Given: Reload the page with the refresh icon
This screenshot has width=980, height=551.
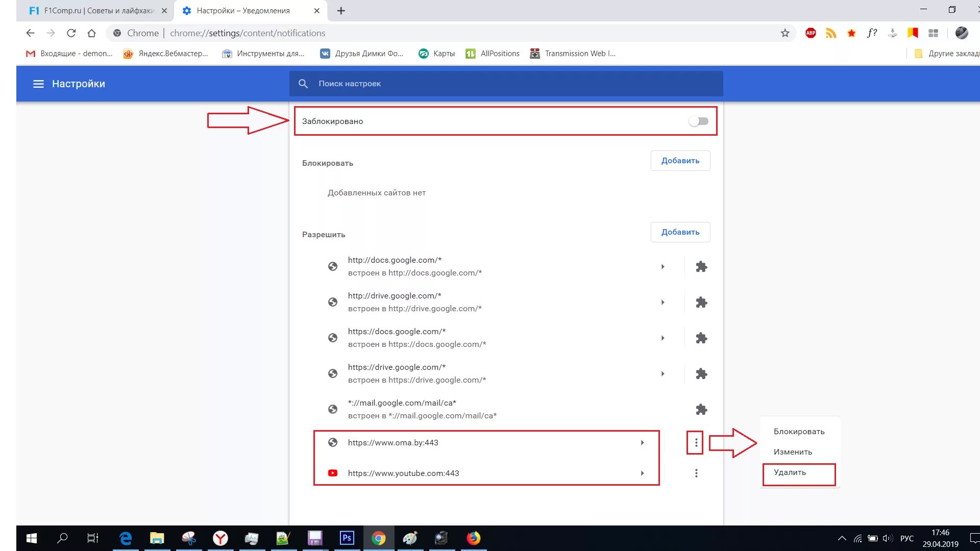Looking at the screenshot, I should (71, 33).
